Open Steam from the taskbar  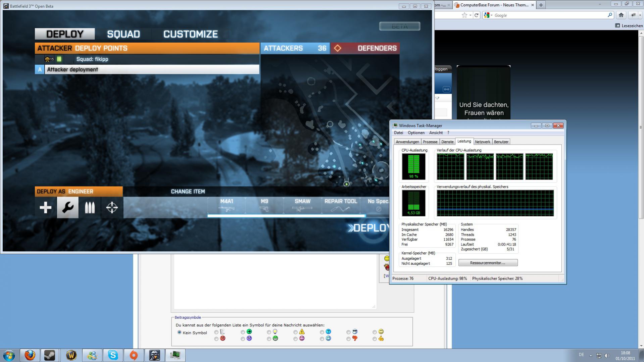pos(50,355)
